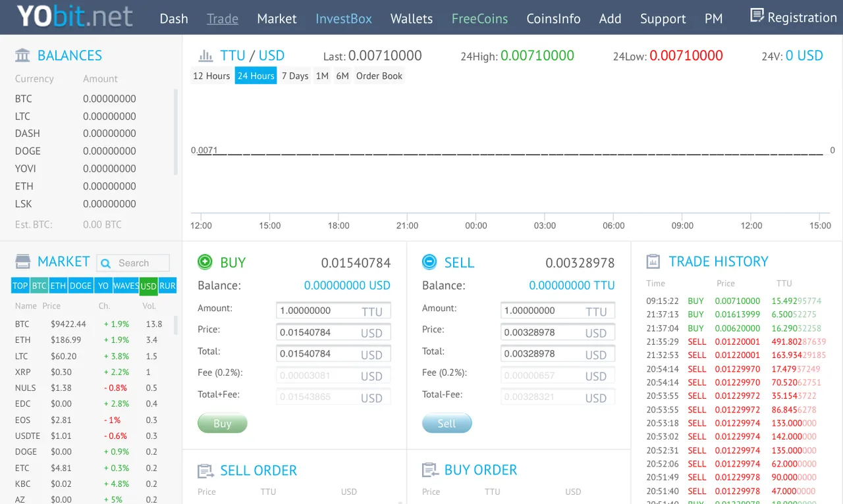This screenshot has width=843, height=504.
Task: Select the ETH market tab
Action: pyautogui.click(x=58, y=286)
